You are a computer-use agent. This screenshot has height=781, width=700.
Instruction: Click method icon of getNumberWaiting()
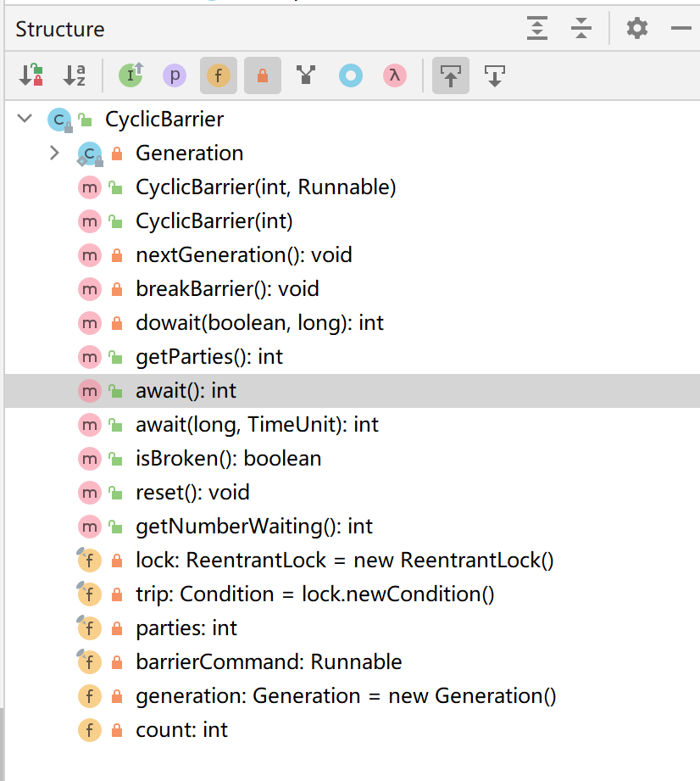tap(90, 527)
